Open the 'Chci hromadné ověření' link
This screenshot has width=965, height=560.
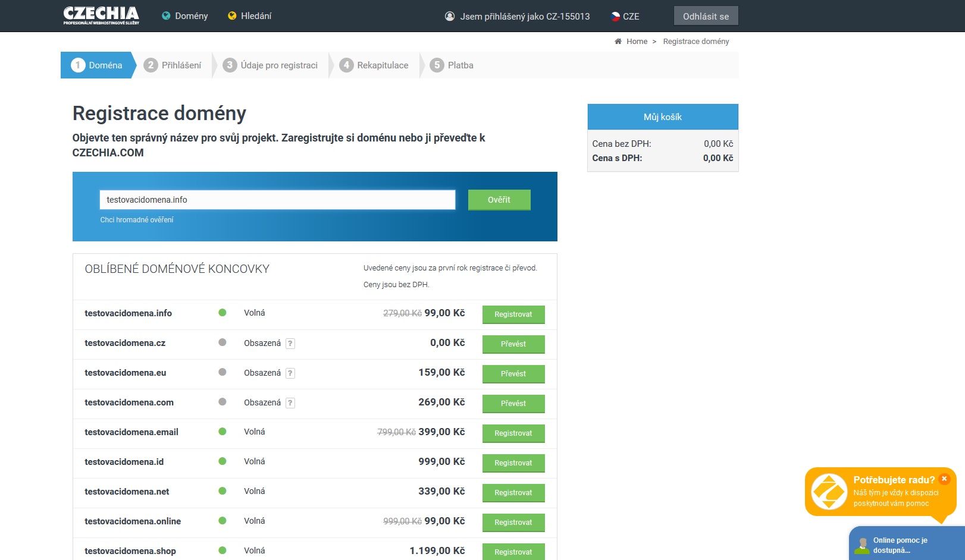(137, 220)
